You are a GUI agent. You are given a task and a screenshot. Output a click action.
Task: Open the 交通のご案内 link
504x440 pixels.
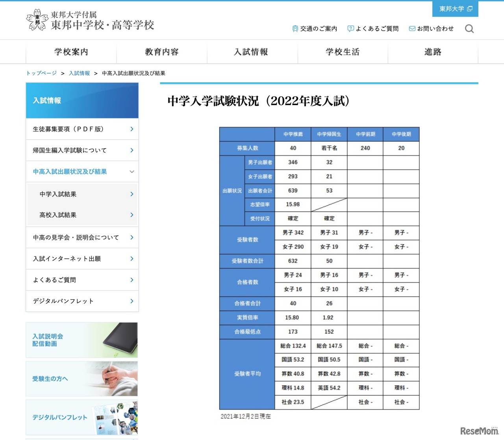pyautogui.click(x=319, y=29)
